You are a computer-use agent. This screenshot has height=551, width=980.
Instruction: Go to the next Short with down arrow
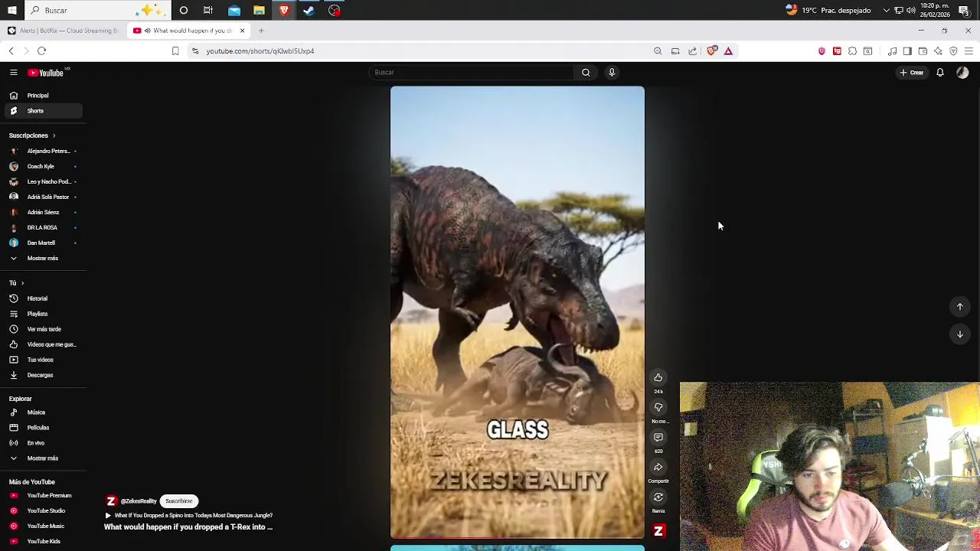pyautogui.click(x=959, y=334)
